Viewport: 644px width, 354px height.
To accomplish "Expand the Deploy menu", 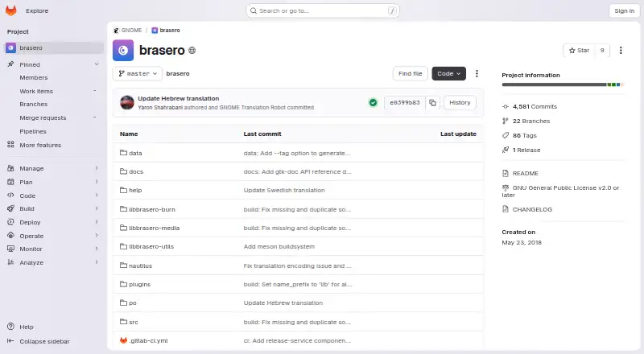I will click(97, 222).
